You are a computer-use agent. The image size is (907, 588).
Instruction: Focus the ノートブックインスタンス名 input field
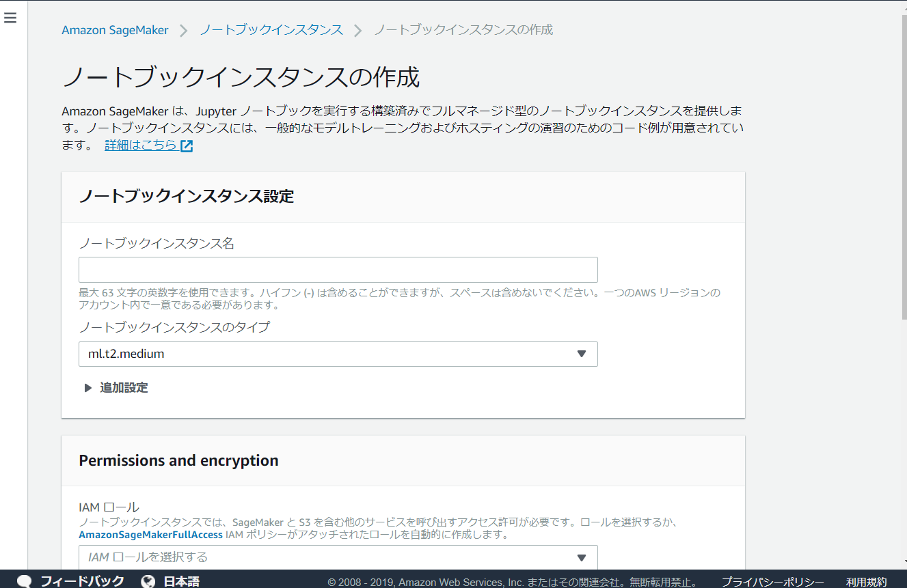pos(338,270)
